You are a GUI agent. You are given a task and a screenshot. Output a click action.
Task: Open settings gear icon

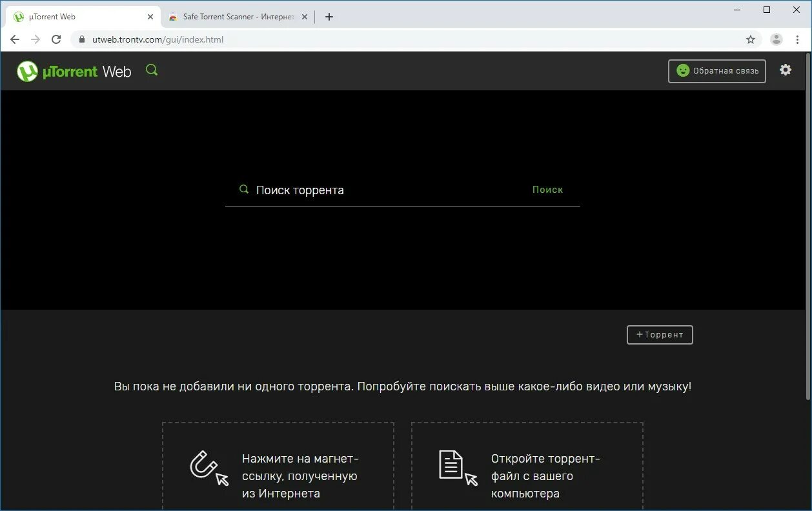pyautogui.click(x=786, y=70)
